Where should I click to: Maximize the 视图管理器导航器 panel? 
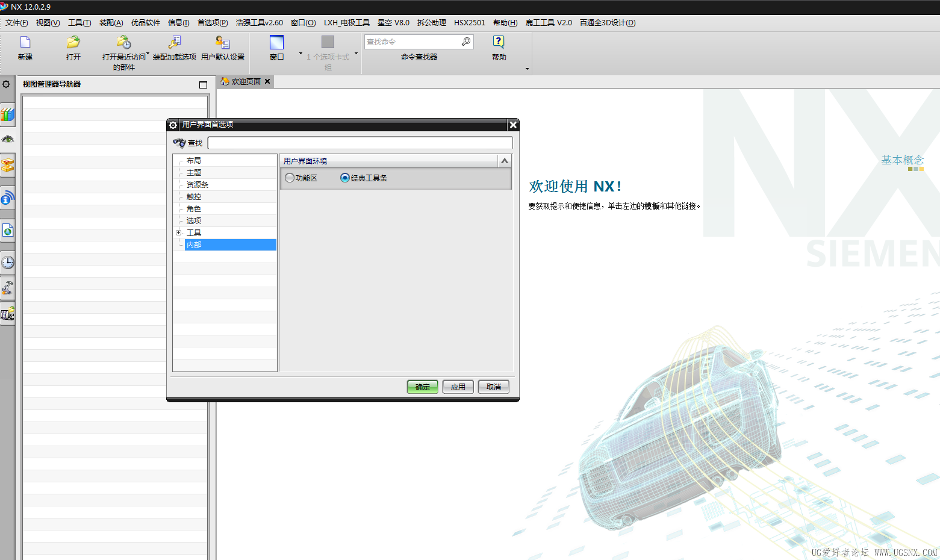203,85
